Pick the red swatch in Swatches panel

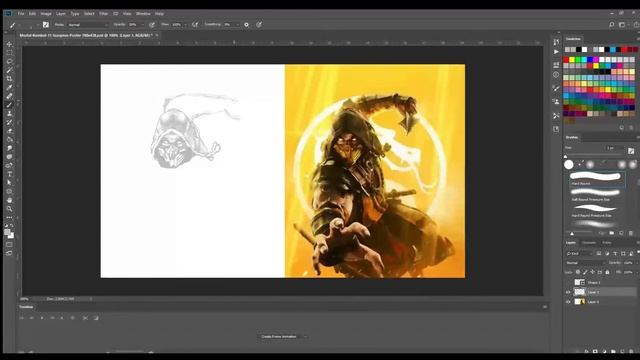(x=566, y=60)
